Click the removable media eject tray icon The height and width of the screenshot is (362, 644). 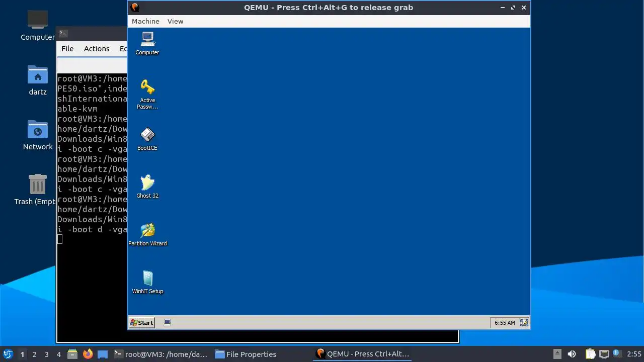point(557,354)
